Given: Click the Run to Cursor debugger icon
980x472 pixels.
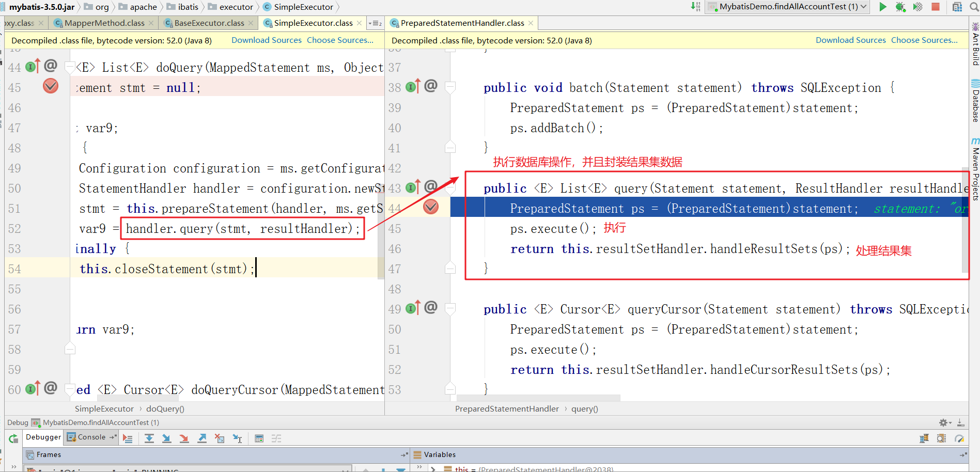Looking at the screenshot, I should [237, 438].
